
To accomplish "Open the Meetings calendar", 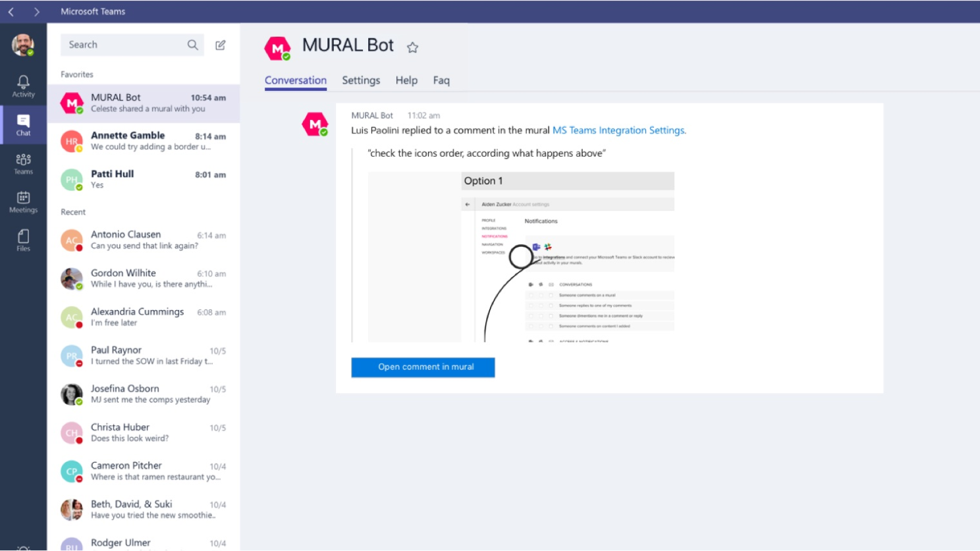I will pyautogui.click(x=23, y=202).
